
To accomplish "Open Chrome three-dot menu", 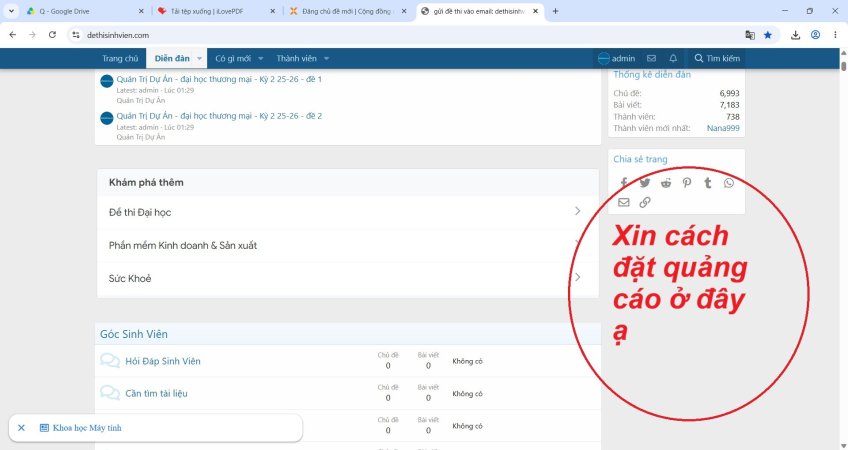I will (x=835, y=35).
